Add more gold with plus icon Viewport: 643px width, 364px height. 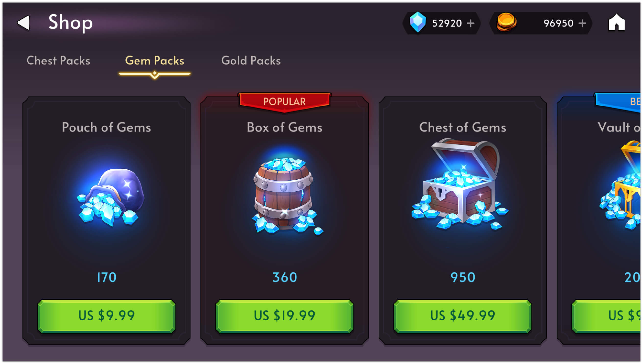pyautogui.click(x=582, y=23)
